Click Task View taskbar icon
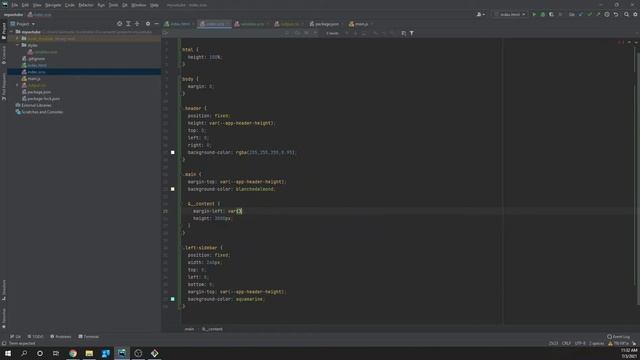The image size is (640, 360). [x=56, y=353]
